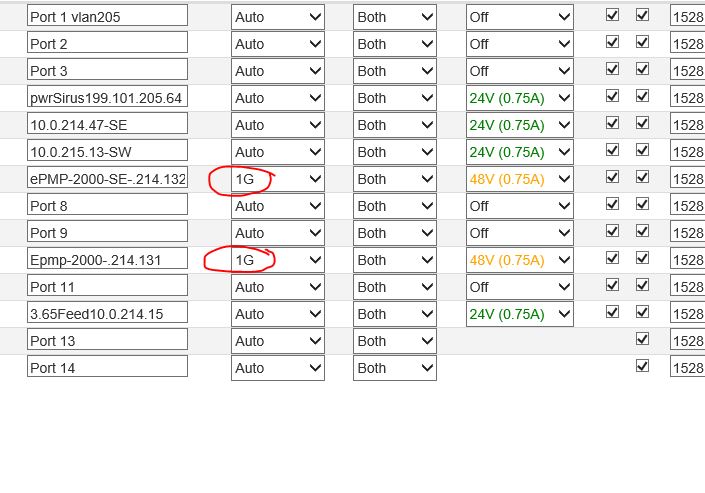The height and width of the screenshot is (493, 705).
Task: Click the Port 1 vlan205 name field
Action: [x=107, y=16]
